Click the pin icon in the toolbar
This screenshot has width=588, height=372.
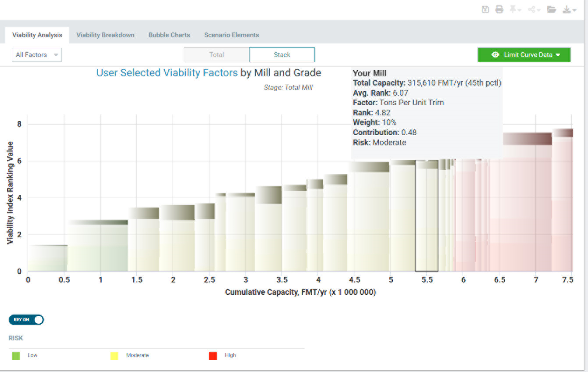click(x=513, y=9)
